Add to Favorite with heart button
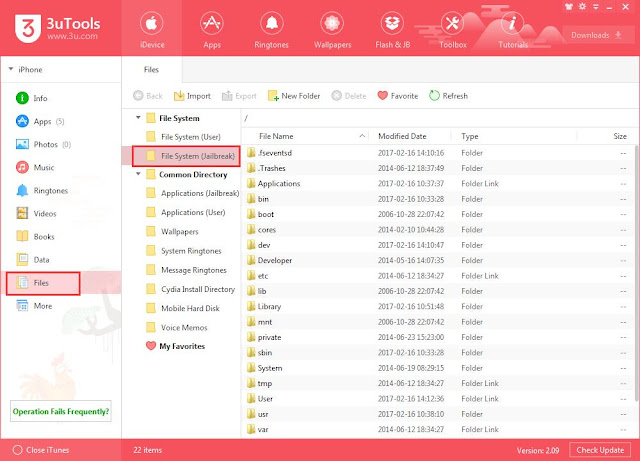This screenshot has width=640, height=461. 398,96
